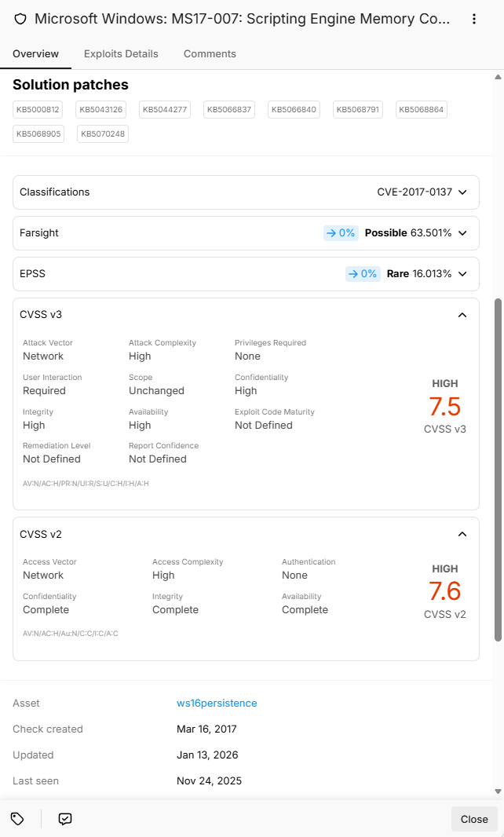
Task: Click the tag icon in bottom bar
Action: 17,818
